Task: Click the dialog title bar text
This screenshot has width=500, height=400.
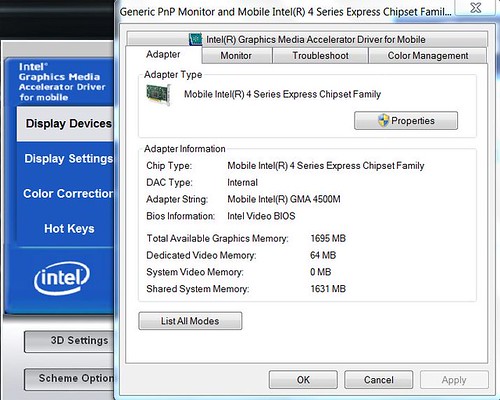Action: coord(285,12)
